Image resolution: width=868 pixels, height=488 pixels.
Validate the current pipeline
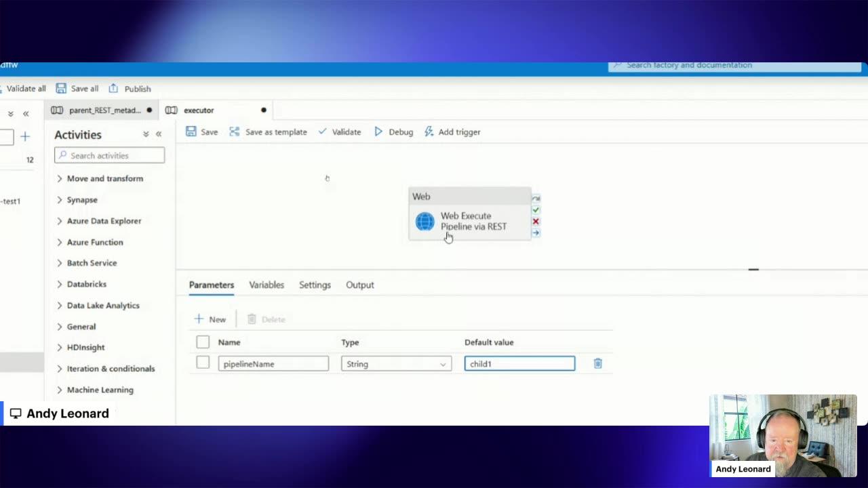point(339,131)
